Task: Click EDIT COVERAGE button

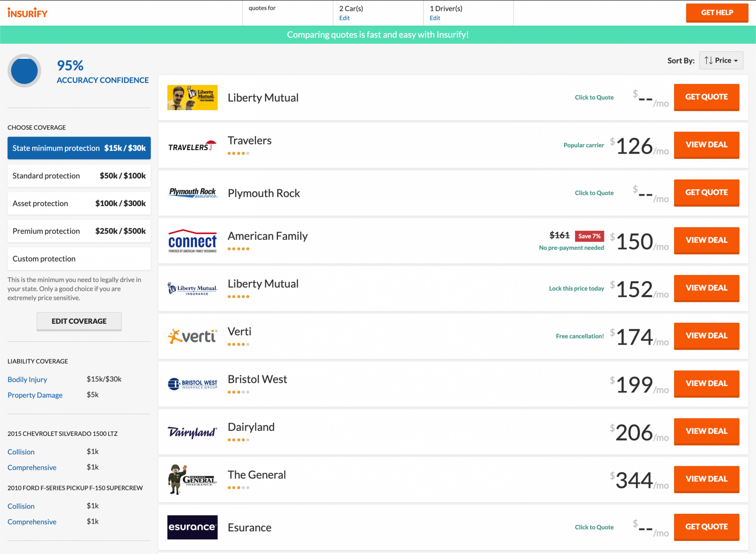Action: [x=79, y=321]
